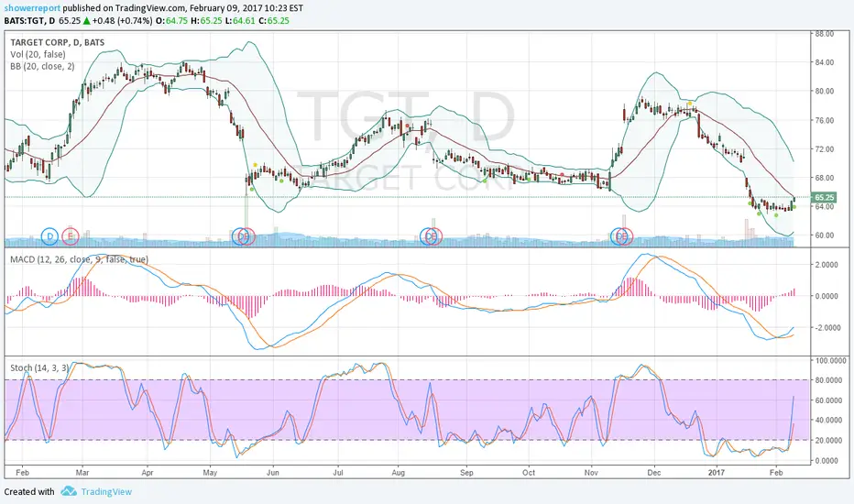Click the 'Nov' label on time axis
The height and width of the screenshot is (504, 854).
tap(591, 473)
